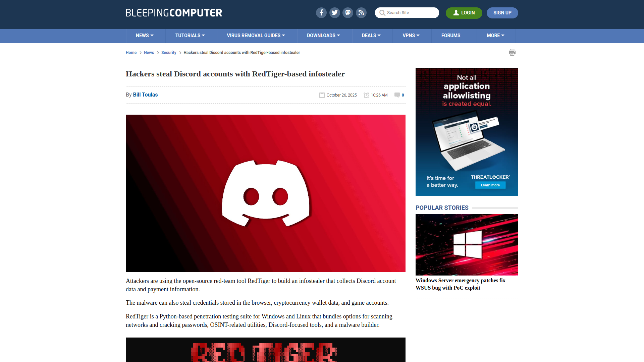Open the VIRUS REMOVAL GUIDES menu

tap(256, 36)
